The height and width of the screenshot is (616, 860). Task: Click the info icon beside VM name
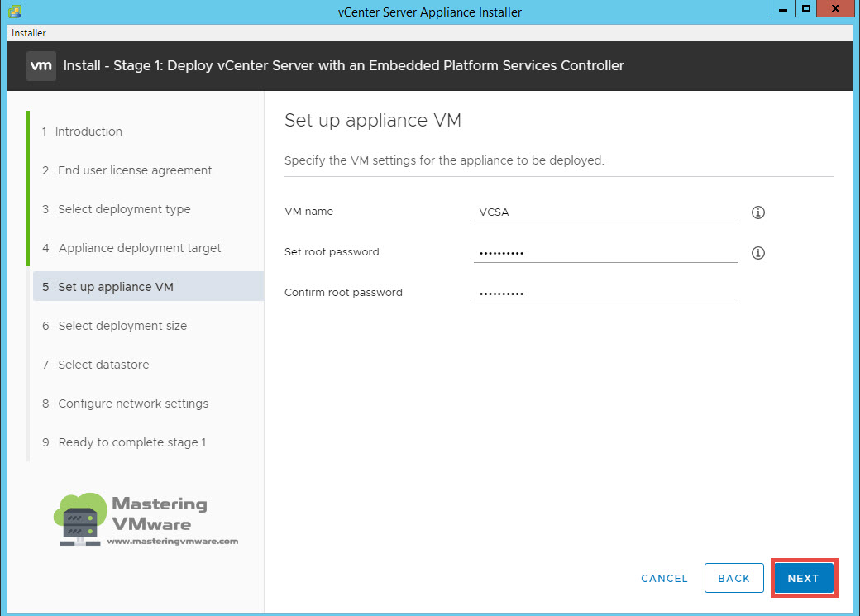pyautogui.click(x=758, y=212)
